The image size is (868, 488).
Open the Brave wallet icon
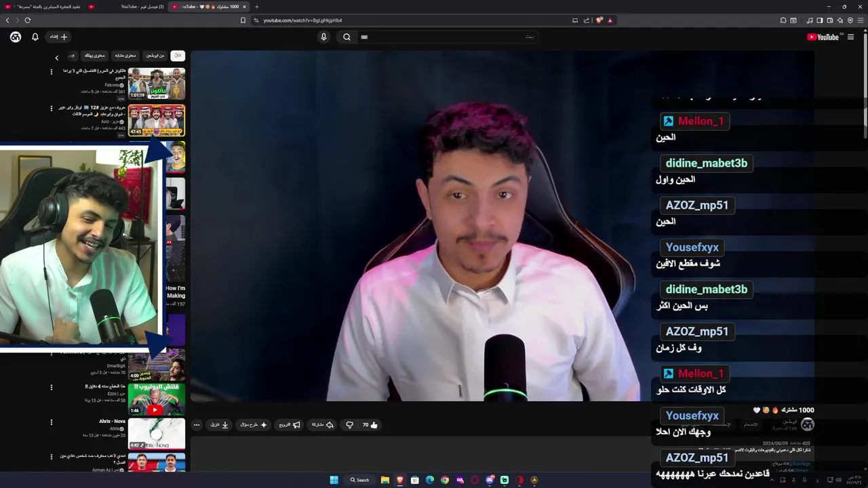[829, 20]
